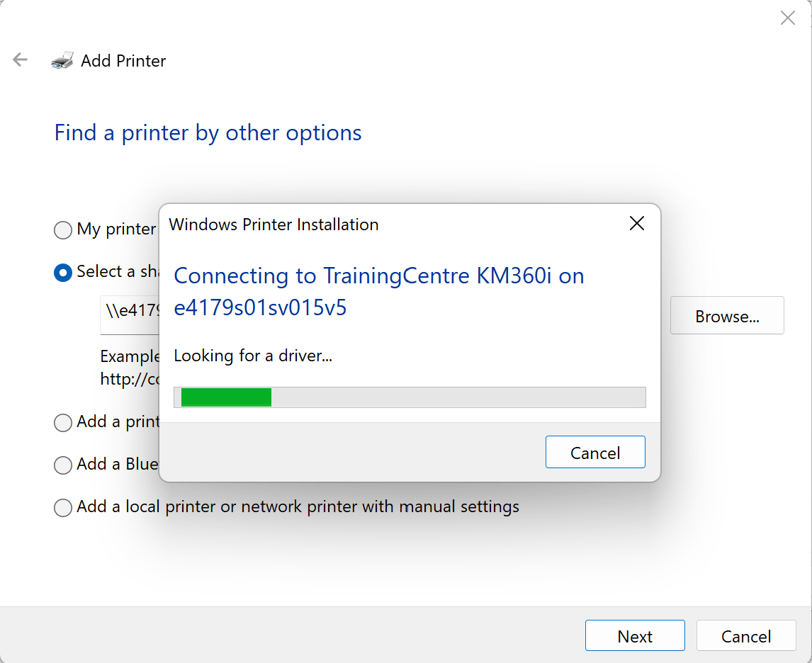The height and width of the screenshot is (663, 812).
Task: Choose the 'Add a print...' radio option
Action: click(x=63, y=423)
